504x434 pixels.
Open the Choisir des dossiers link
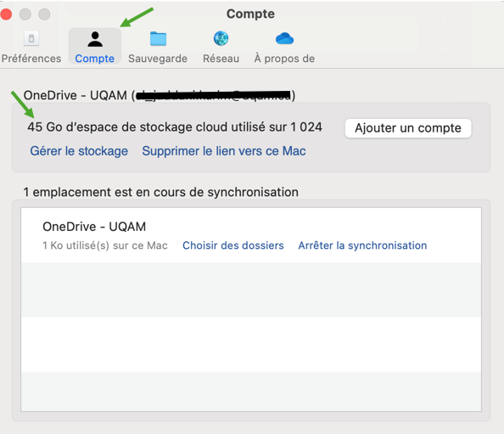click(233, 245)
